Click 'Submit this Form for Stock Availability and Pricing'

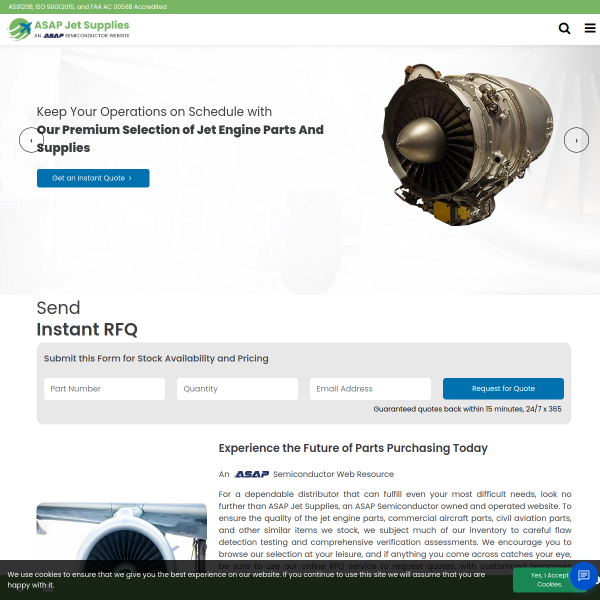pos(156,359)
